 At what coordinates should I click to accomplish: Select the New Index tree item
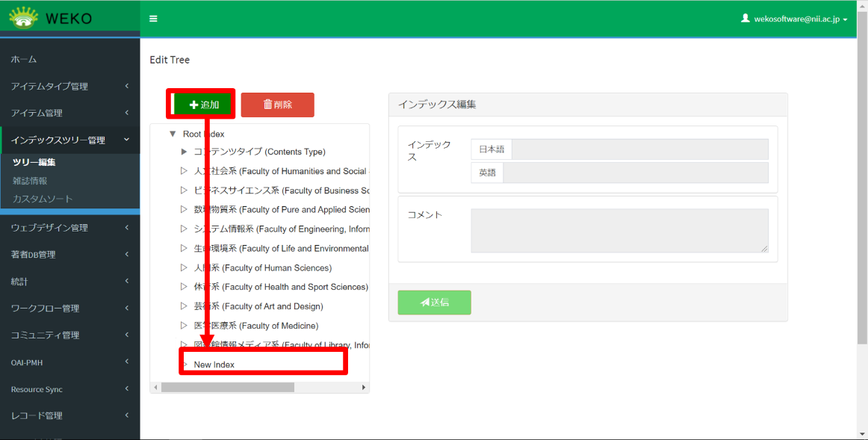(x=214, y=365)
